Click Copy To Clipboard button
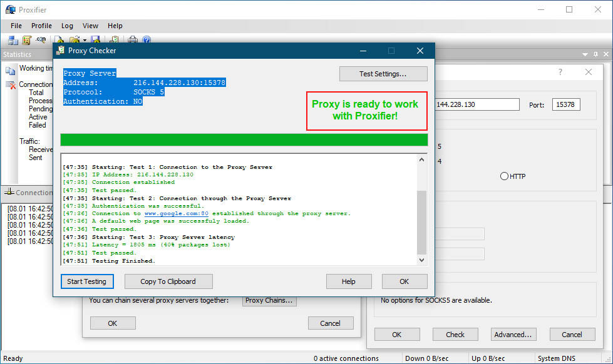The image size is (613, 364). pyautogui.click(x=168, y=281)
